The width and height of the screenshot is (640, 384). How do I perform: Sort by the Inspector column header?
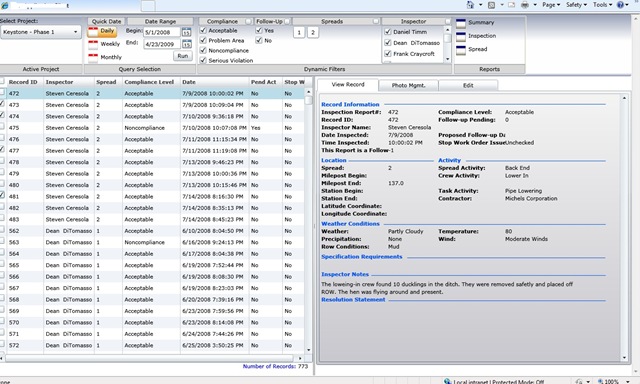pyautogui.click(x=69, y=82)
